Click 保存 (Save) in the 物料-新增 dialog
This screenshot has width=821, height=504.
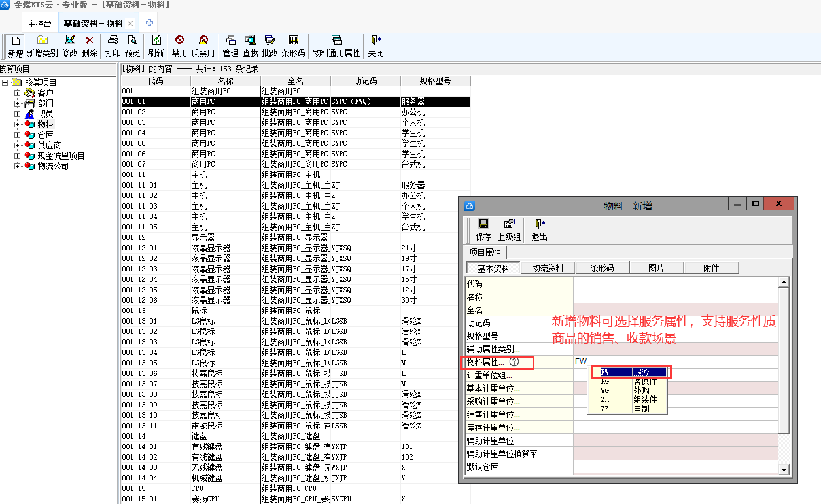coord(483,229)
